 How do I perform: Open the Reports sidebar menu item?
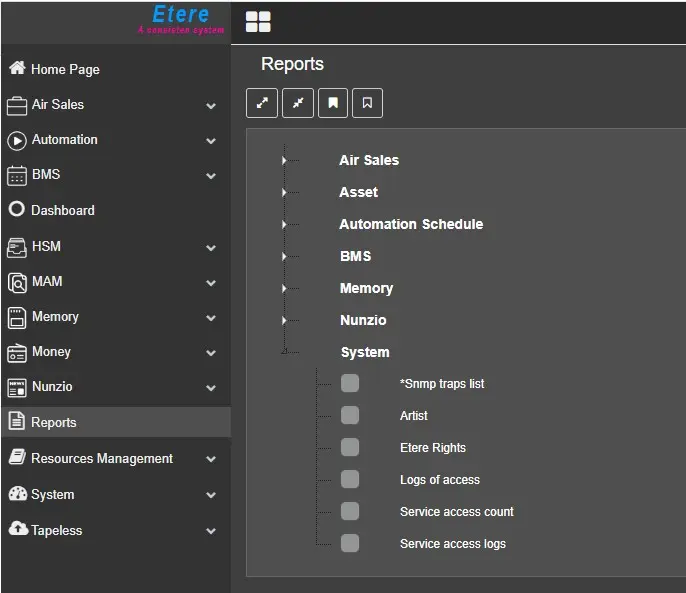click(54, 422)
